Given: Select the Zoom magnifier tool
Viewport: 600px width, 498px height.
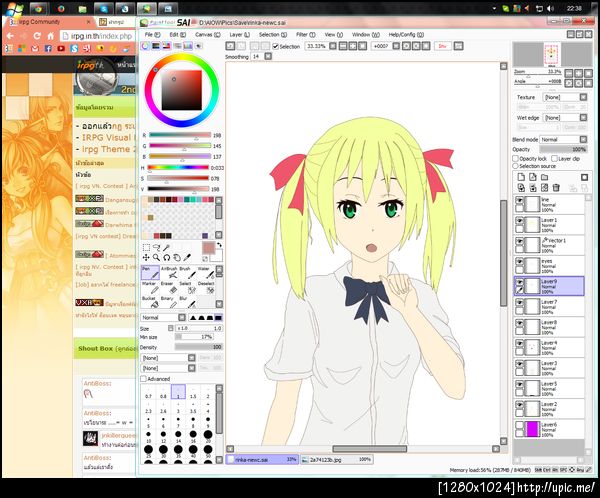Looking at the screenshot, I should tap(156, 257).
